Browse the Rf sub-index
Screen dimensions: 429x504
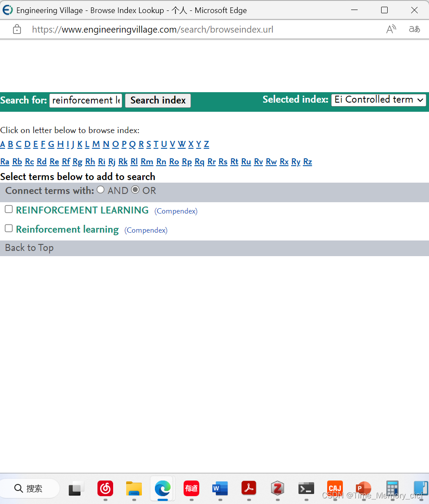coord(66,162)
